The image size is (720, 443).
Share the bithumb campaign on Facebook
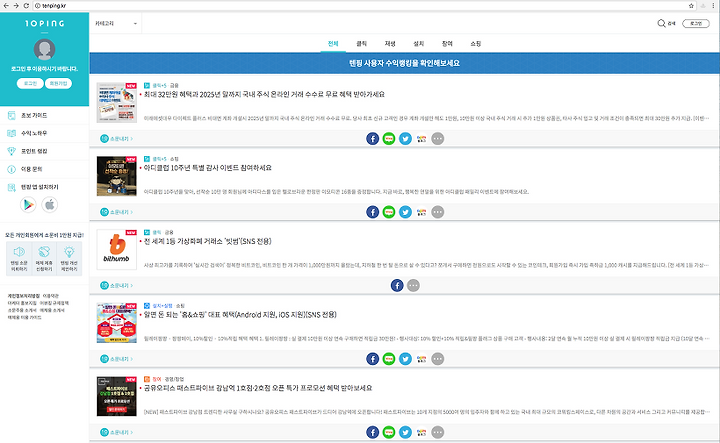pos(397,286)
